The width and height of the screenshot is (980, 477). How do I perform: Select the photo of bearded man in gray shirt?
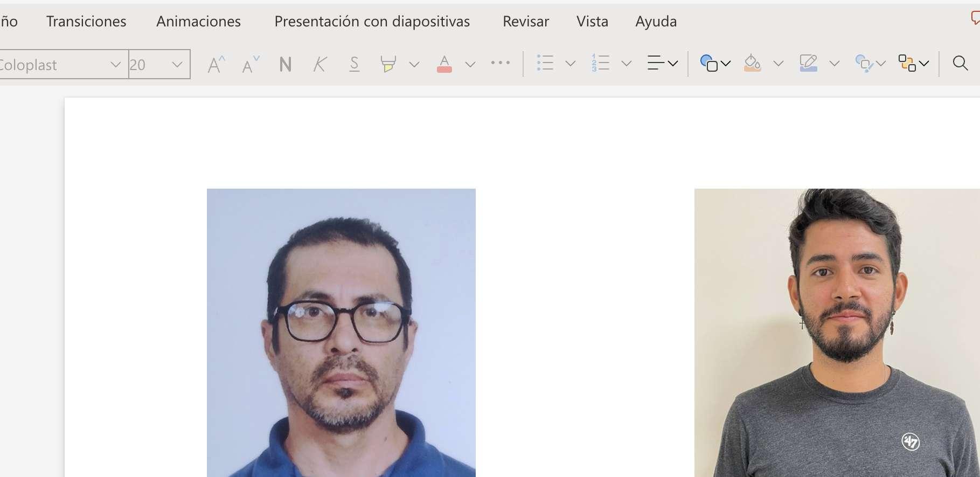coord(837,333)
